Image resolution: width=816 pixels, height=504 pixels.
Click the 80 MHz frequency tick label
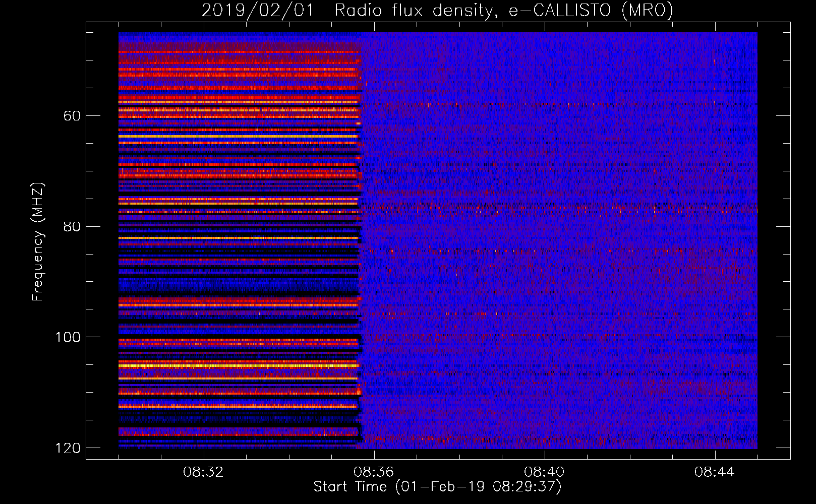pos(72,226)
